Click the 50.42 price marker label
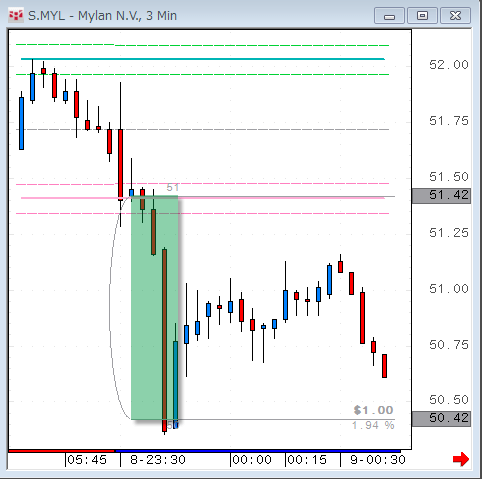Screen dimensions: 482x479 (441, 419)
